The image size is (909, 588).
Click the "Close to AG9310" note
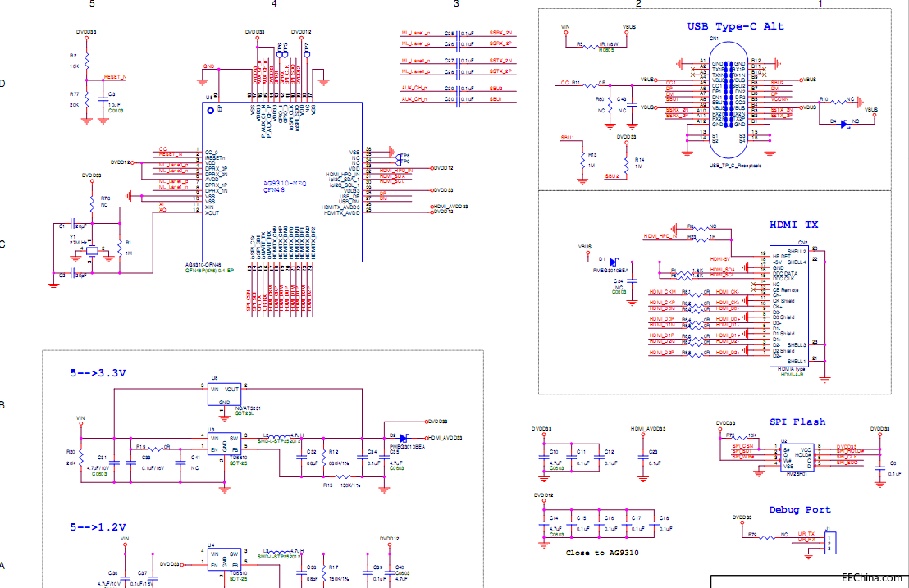[x=602, y=553]
